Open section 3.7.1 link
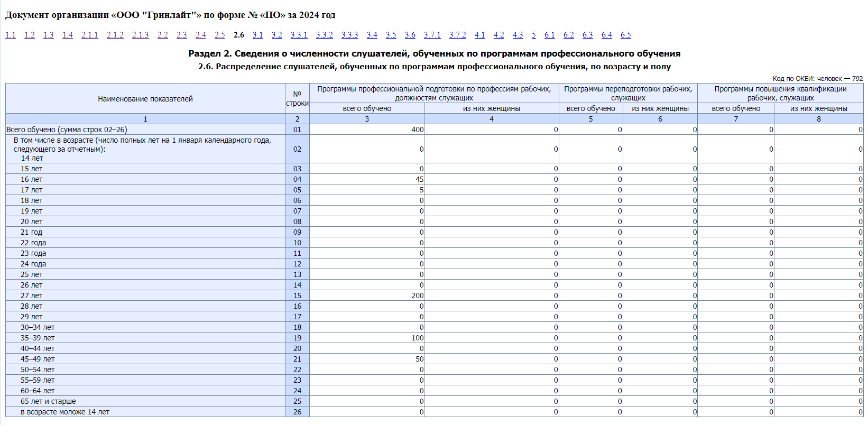The width and height of the screenshot is (868, 425). (432, 35)
